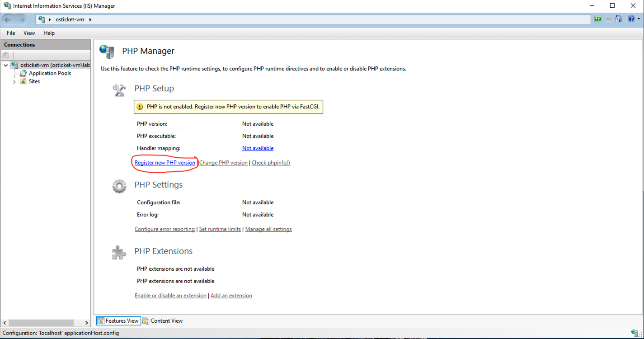Click the PHP Manager server globe icon
This screenshot has height=339, width=644.
pyautogui.click(x=107, y=52)
